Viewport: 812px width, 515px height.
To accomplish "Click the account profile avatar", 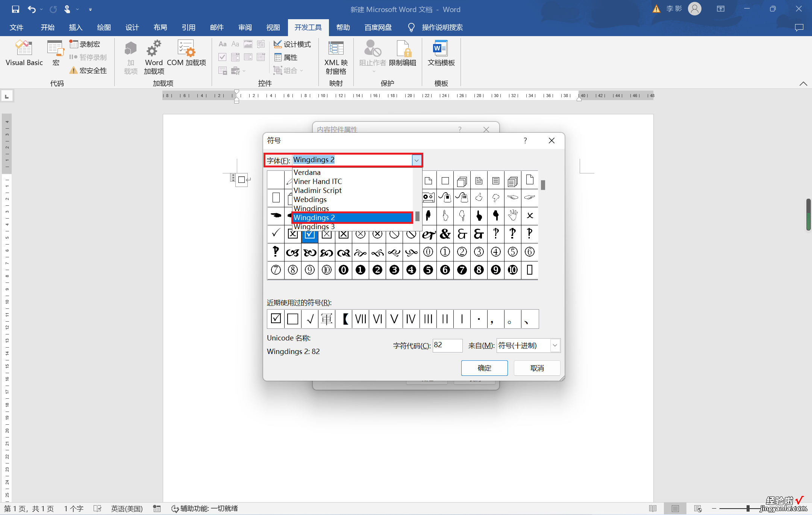I will tap(695, 9).
